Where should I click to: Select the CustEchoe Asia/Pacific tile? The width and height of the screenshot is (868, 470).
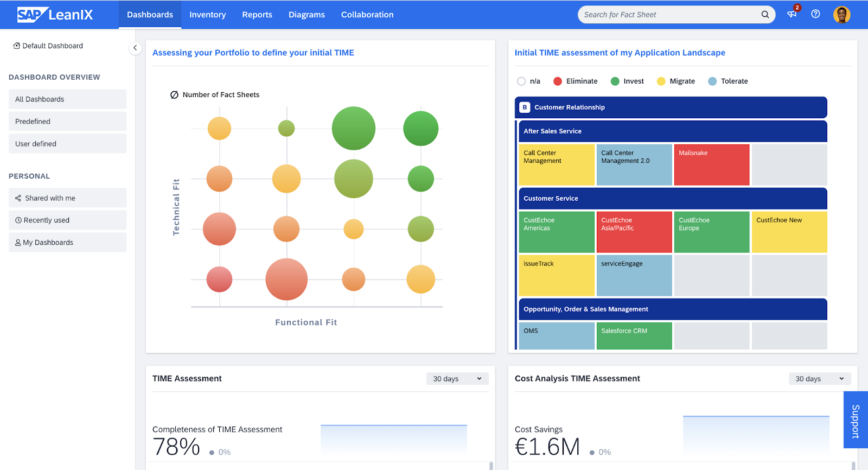pos(634,232)
